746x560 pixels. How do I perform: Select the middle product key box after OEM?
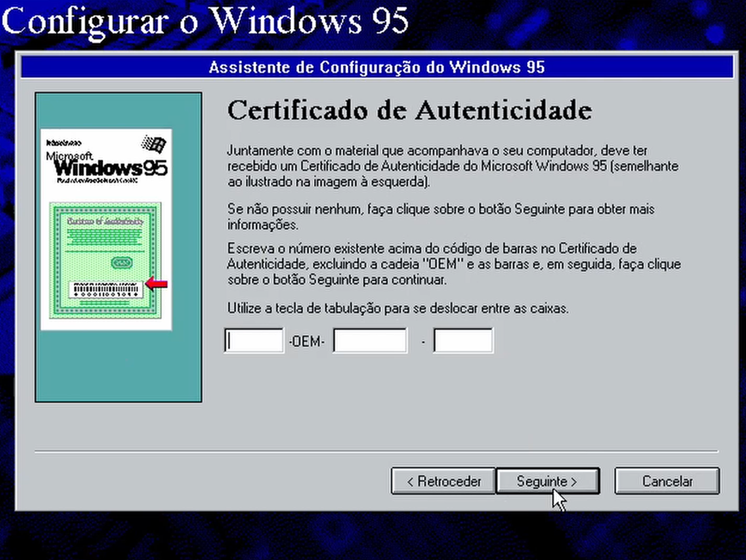coord(370,341)
